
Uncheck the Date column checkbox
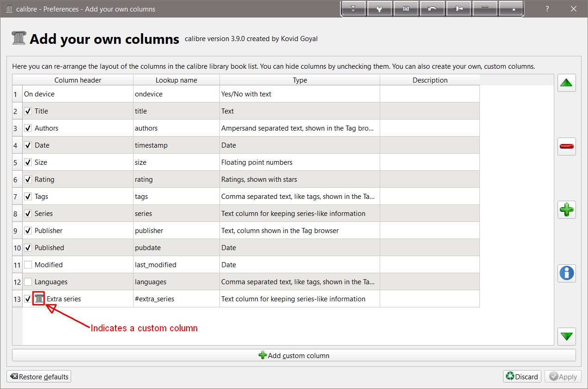tap(28, 145)
